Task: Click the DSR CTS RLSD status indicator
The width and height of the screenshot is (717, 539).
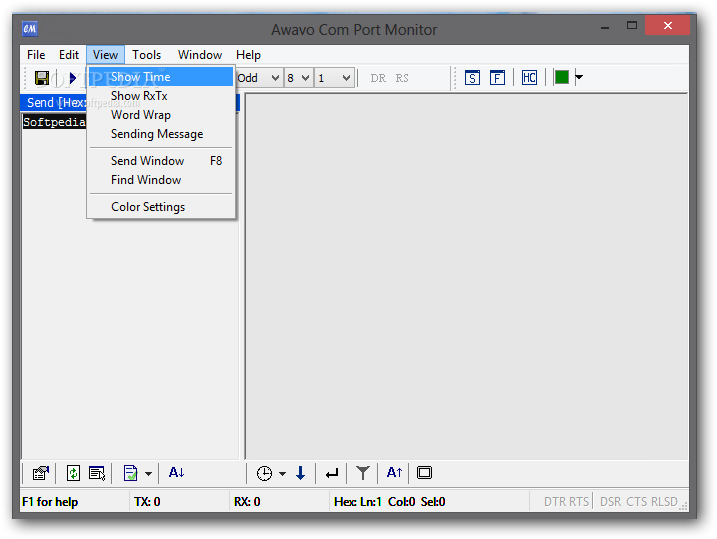Action: point(639,502)
